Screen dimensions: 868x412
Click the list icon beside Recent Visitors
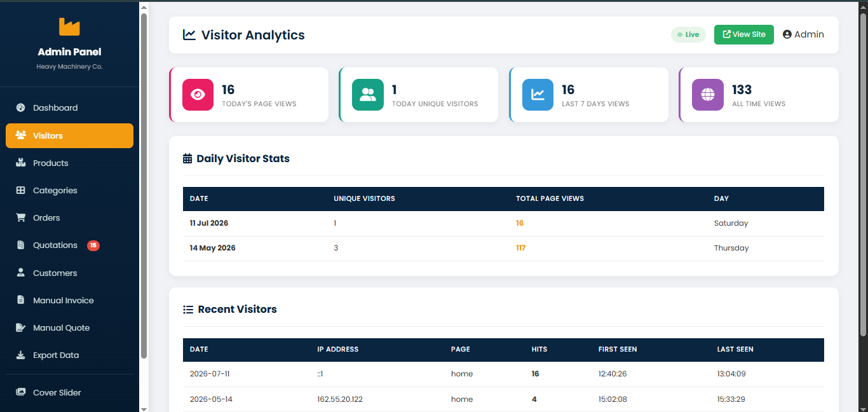[188, 310]
